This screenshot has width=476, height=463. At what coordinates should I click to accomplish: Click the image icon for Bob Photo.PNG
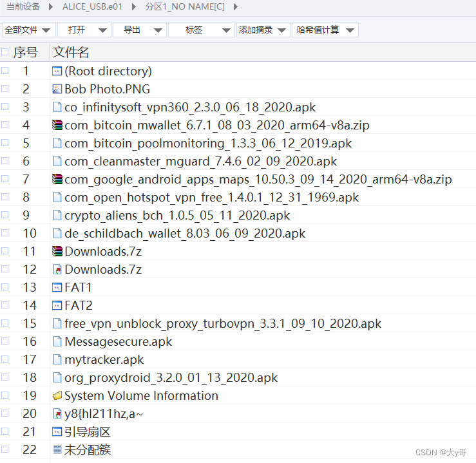click(x=57, y=90)
